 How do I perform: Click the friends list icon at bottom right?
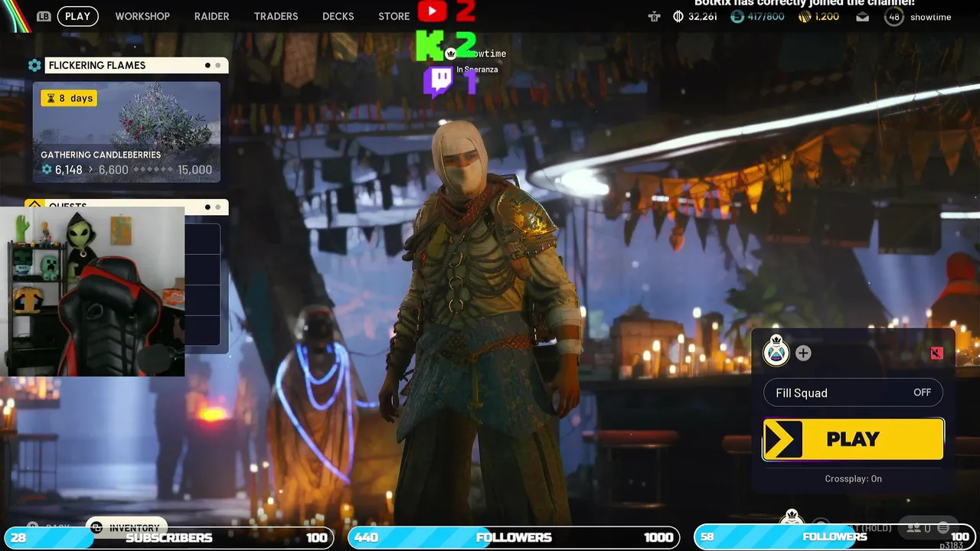913,527
